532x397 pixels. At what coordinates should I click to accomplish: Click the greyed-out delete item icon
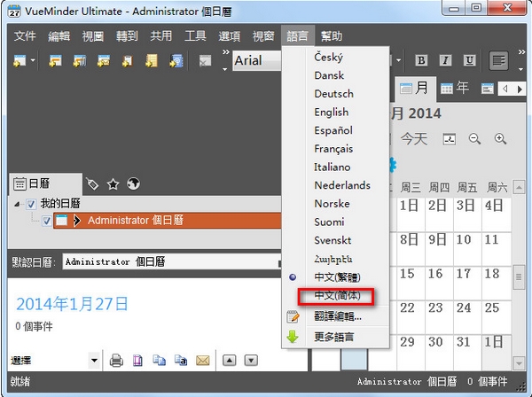(x=205, y=61)
